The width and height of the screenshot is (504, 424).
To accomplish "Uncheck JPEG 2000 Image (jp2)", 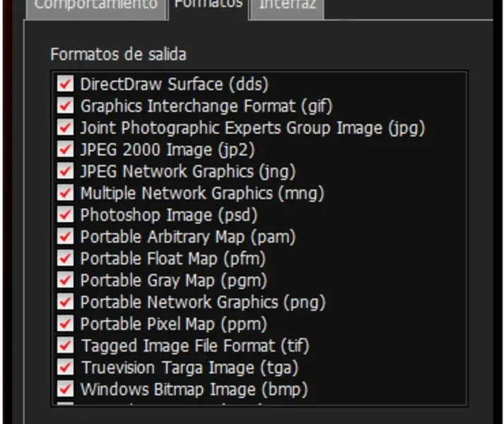I will coord(66,150).
